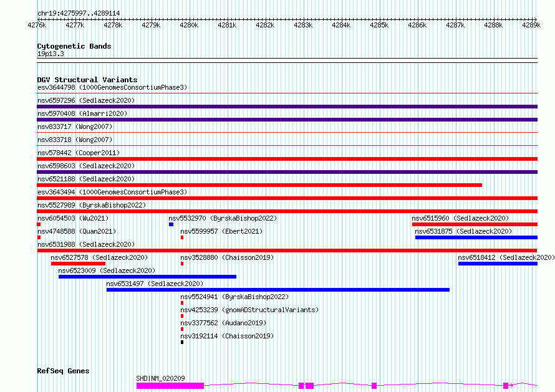Select the nsv6054503 (Wu2021) label
The height and width of the screenshot is (392, 555).
73,218
